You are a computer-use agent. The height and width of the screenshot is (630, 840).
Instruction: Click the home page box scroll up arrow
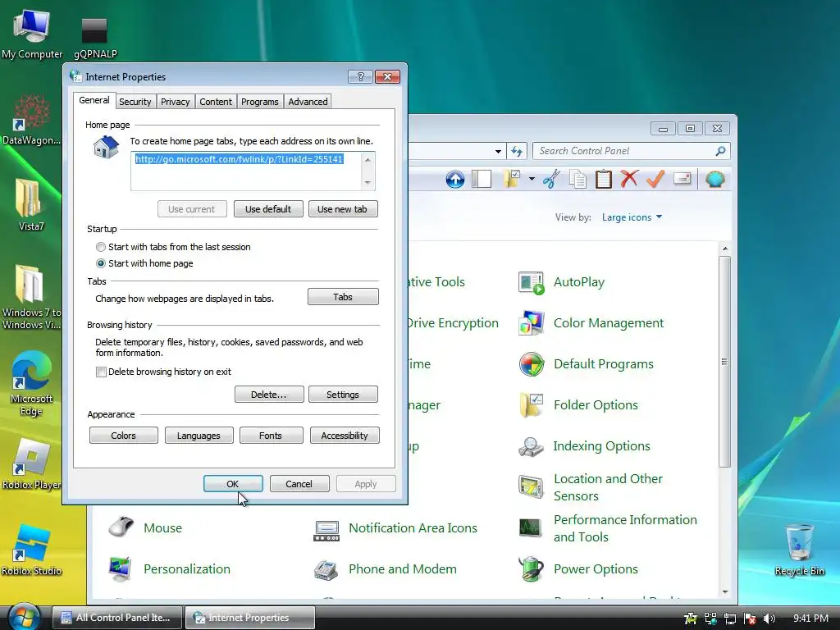pos(367,160)
